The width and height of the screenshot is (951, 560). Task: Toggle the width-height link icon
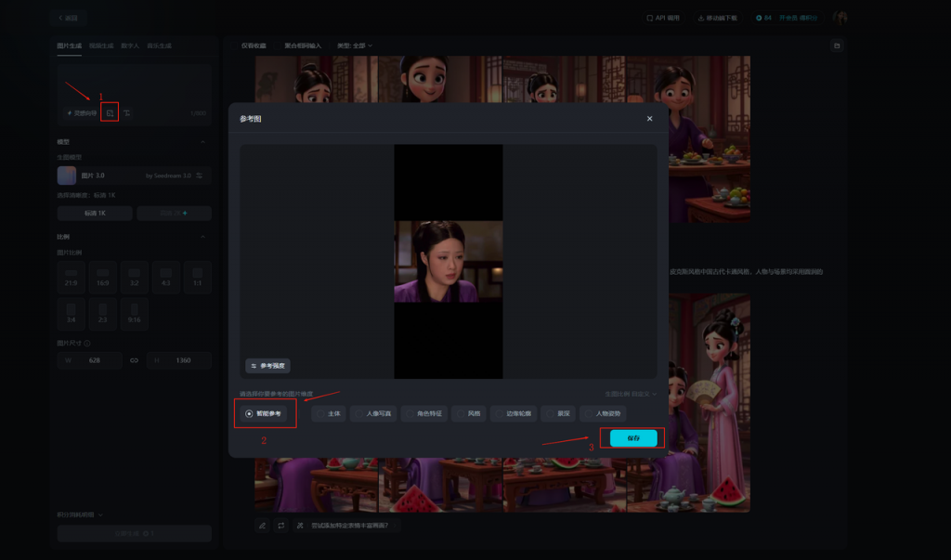click(x=134, y=360)
